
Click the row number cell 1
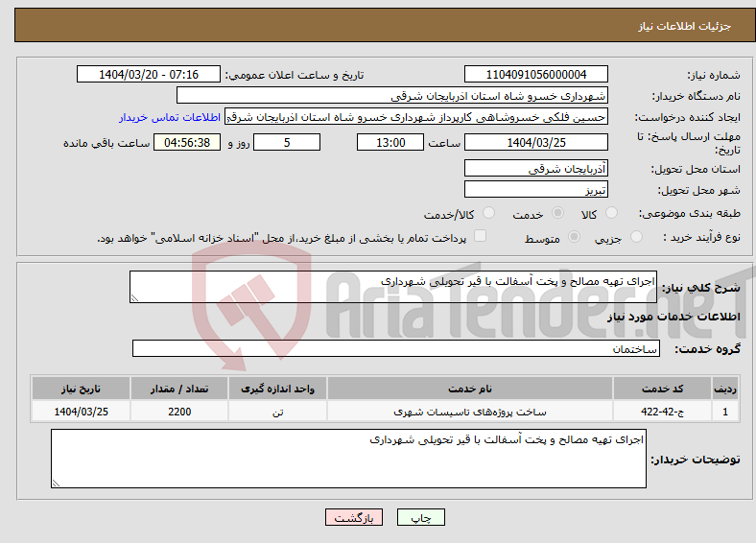click(x=725, y=412)
